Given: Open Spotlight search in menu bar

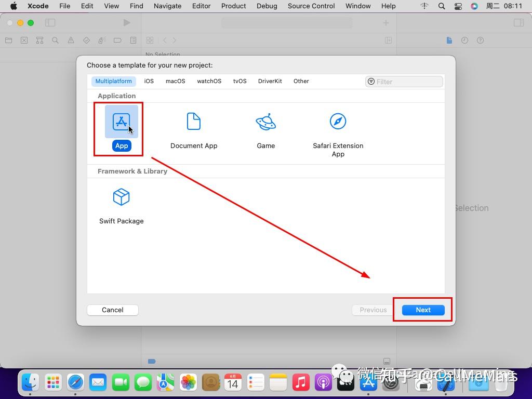Looking at the screenshot, I should click(x=442, y=6).
